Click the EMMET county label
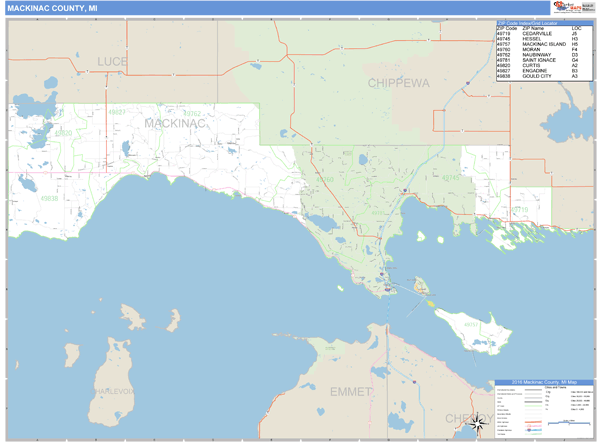 (x=350, y=391)
